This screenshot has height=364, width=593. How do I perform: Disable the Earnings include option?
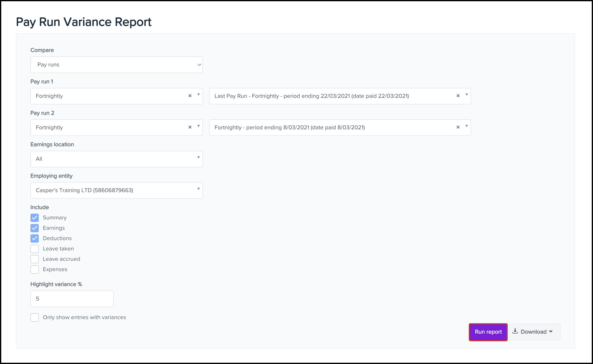coord(34,228)
